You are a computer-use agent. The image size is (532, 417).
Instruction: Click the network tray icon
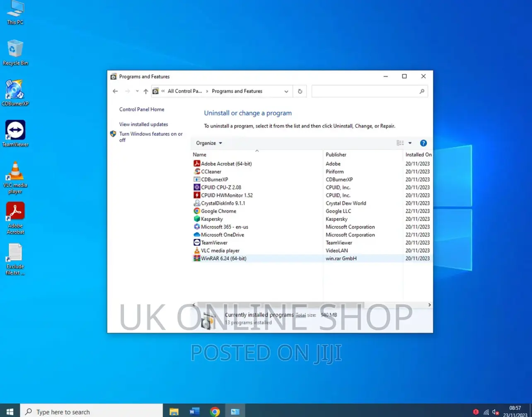click(x=486, y=412)
